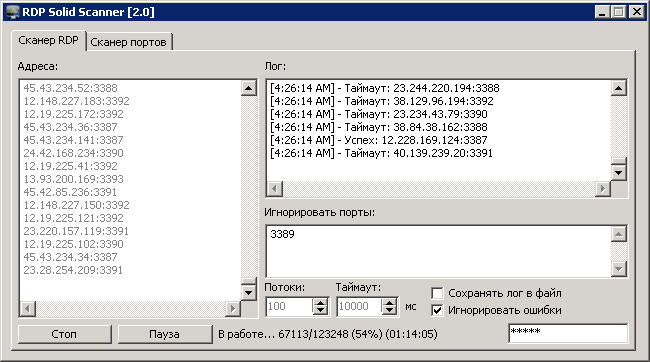Increase the Таймаут value stepper
650x362 pixels.
[x=389, y=303]
